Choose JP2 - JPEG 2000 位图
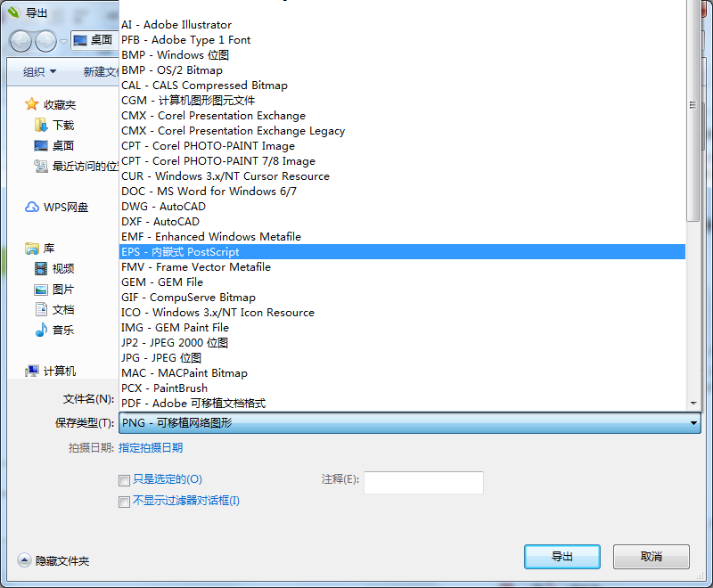This screenshot has width=713, height=588. point(403,343)
